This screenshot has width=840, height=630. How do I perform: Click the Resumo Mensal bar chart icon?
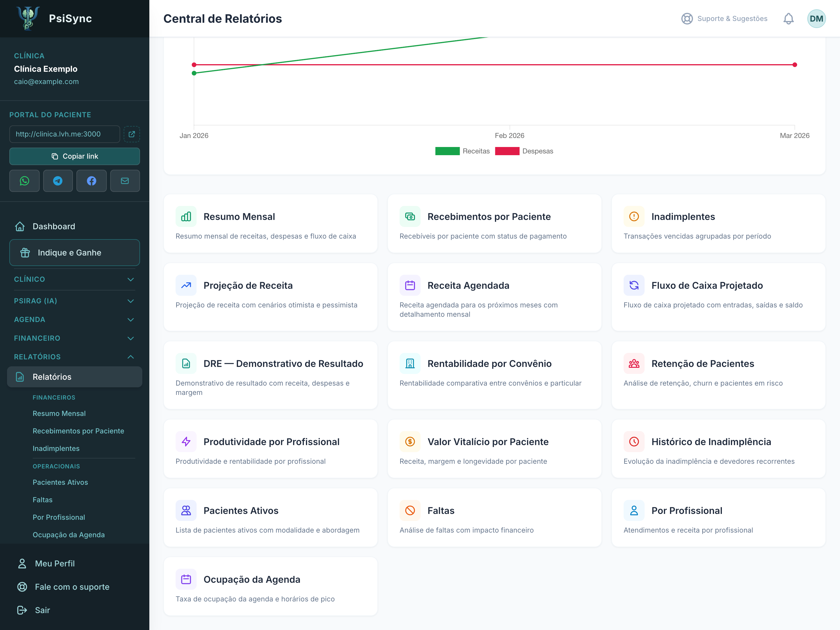click(x=186, y=216)
